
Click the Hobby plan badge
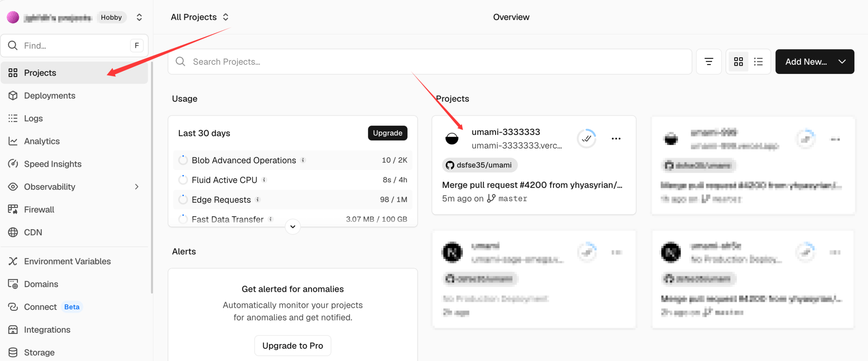(111, 17)
